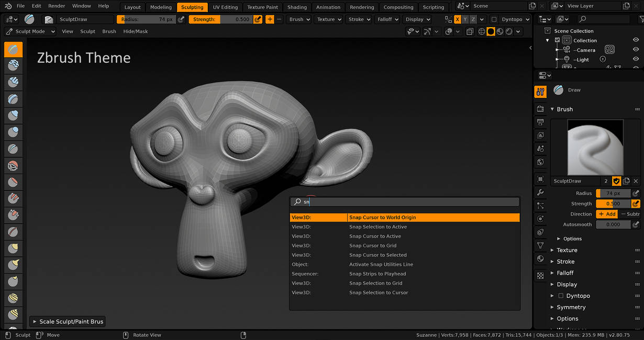Open the Modifiers wrench tab icon
The height and width of the screenshot is (340, 644).
click(540, 192)
